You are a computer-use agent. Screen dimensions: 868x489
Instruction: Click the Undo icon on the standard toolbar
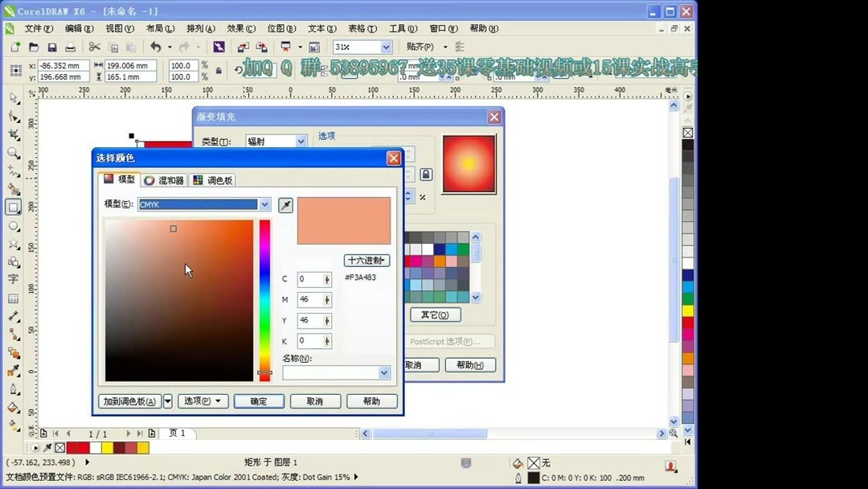point(156,47)
